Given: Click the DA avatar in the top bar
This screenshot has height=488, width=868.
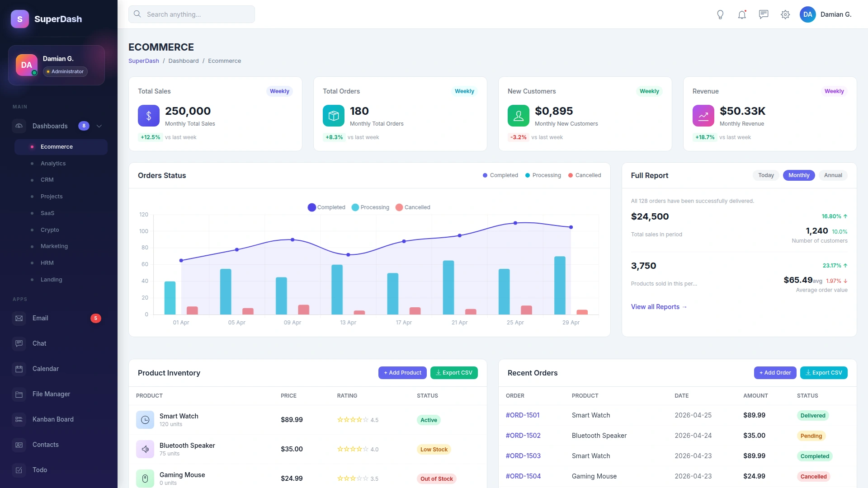Looking at the screenshot, I should click(807, 14).
